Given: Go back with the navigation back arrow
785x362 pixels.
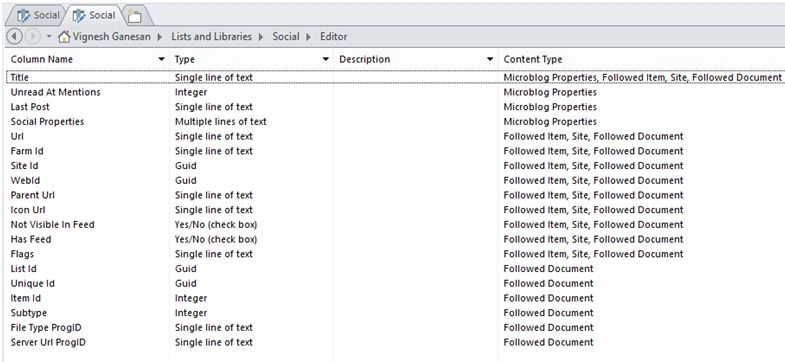Looking at the screenshot, I should 15,37.
